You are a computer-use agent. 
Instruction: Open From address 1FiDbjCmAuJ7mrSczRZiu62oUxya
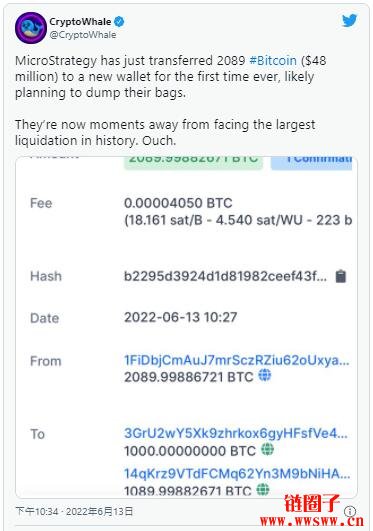tap(236, 360)
